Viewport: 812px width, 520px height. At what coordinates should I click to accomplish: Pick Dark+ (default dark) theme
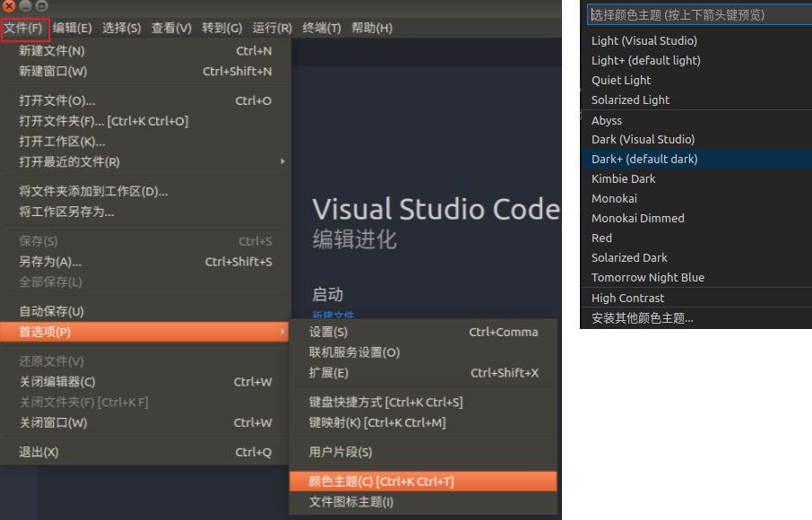696,159
